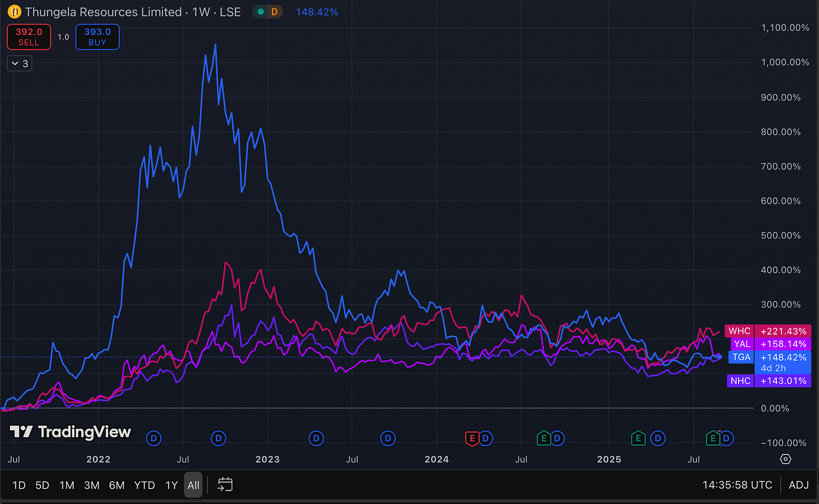Open the chart settings gear icon
819x504 pixels.
pyautogui.click(x=786, y=459)
